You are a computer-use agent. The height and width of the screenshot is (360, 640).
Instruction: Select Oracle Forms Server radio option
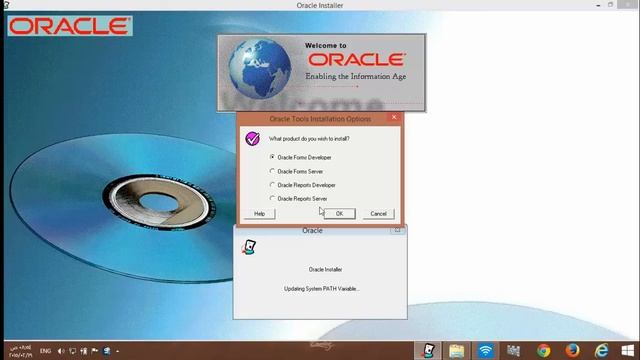coord(296,171)
